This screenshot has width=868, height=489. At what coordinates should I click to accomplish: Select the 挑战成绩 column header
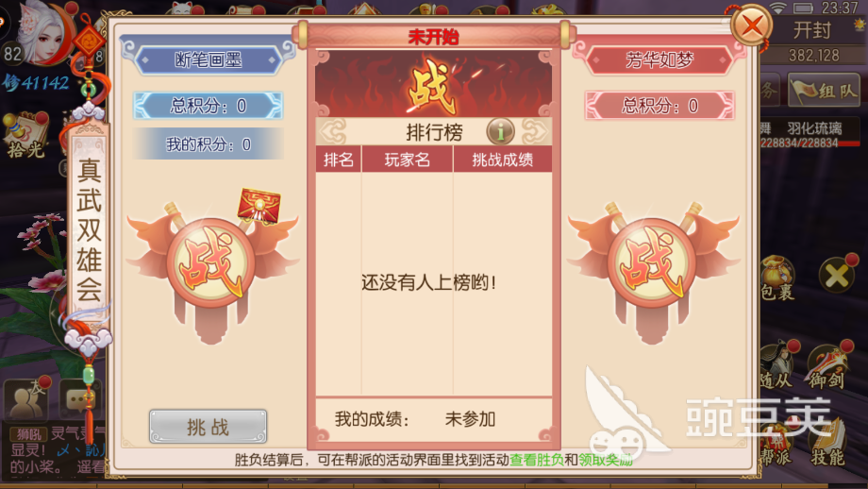[503, 160]
